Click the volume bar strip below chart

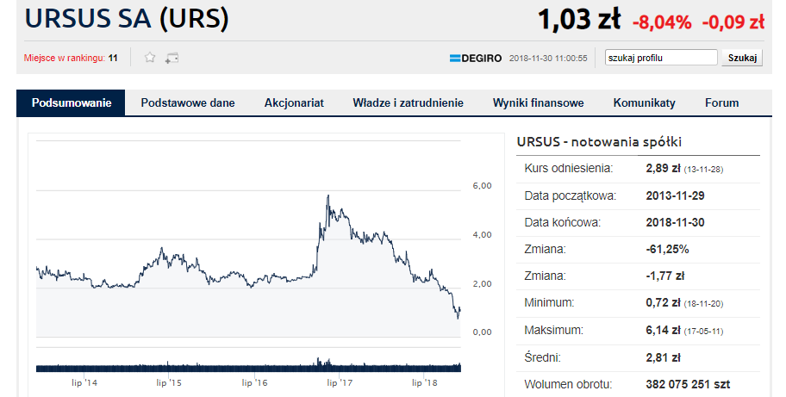coord(248,366)
